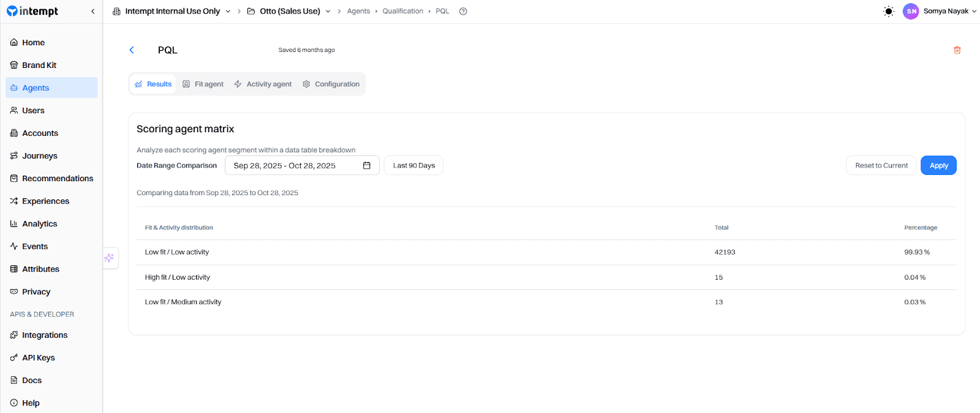Image resolution: width=980 pixels, height=413 pixels.
Task: Select Agents in the sidebar
Action: pos(51,87)
